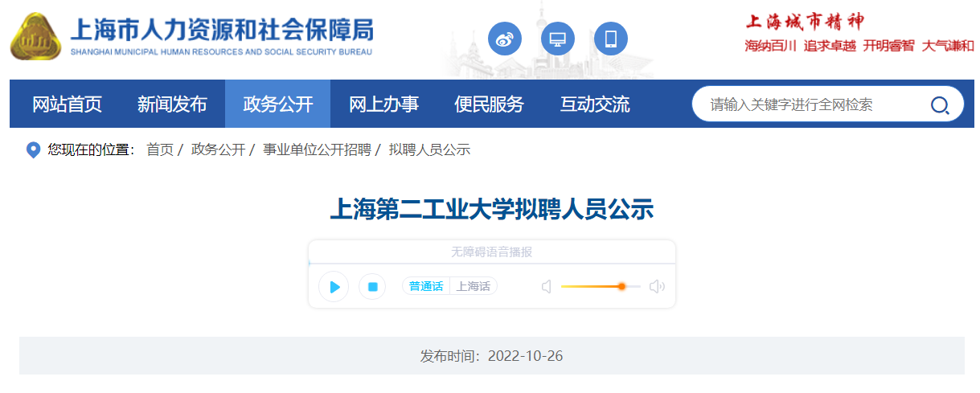Click the 无障碍语音播报 label
This screenshot has height=393, width=980.
(x=491, y=252)
